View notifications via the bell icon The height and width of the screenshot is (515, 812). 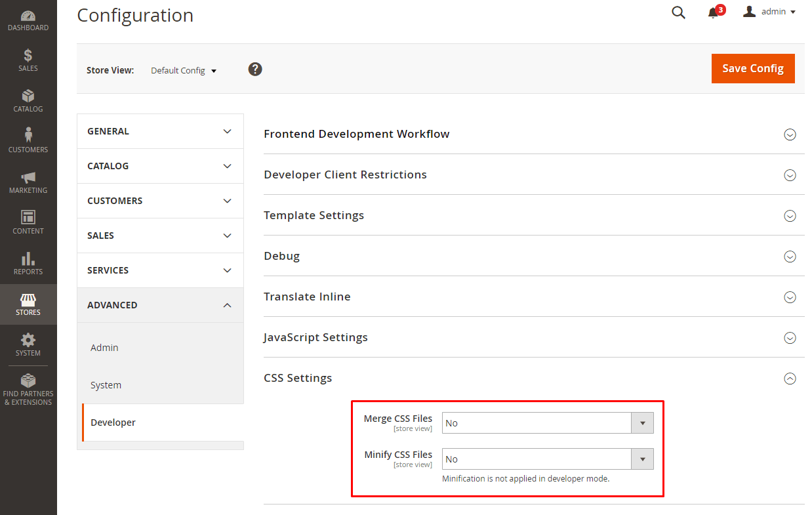(x=712, y=12)
